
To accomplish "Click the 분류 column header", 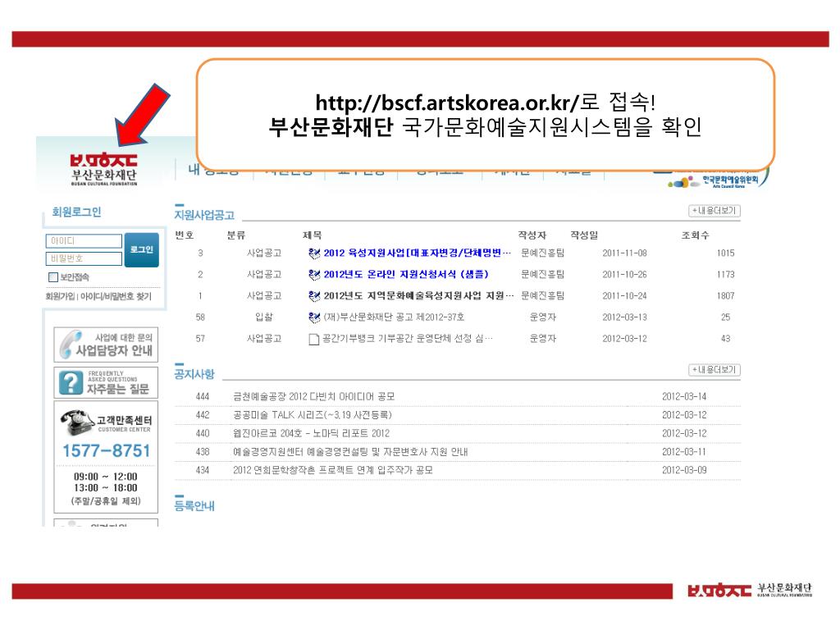I will point(235,235).
